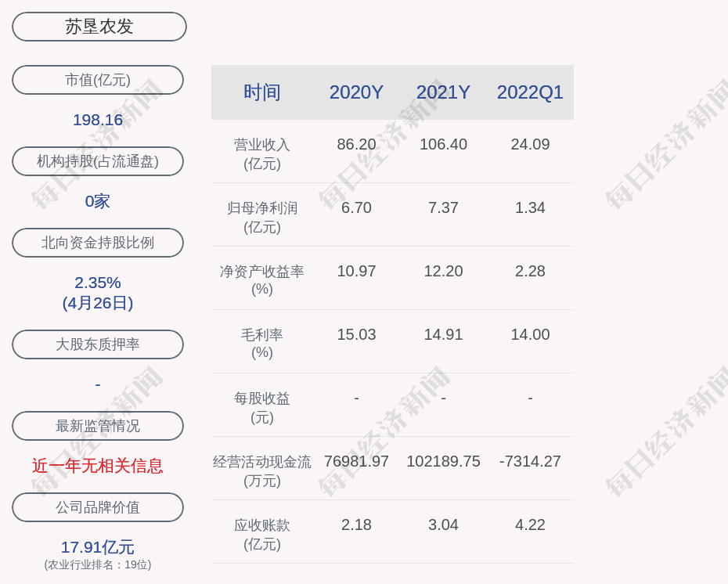Click revenue value 24.09
Viewport: 728px width, 584px height.
tap(530, 144)
